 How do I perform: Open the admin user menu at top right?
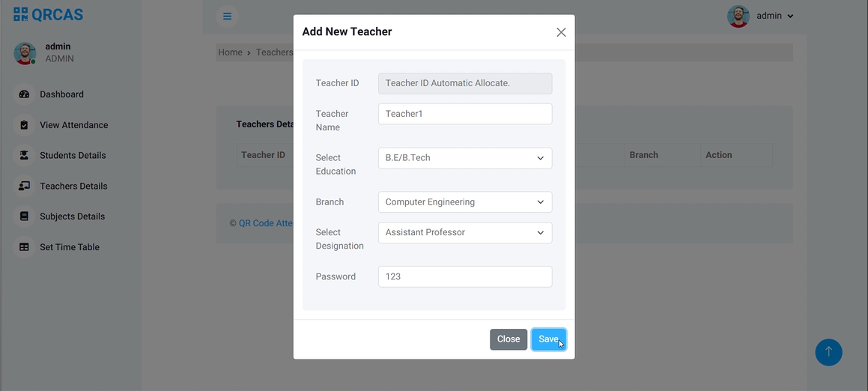761,16
